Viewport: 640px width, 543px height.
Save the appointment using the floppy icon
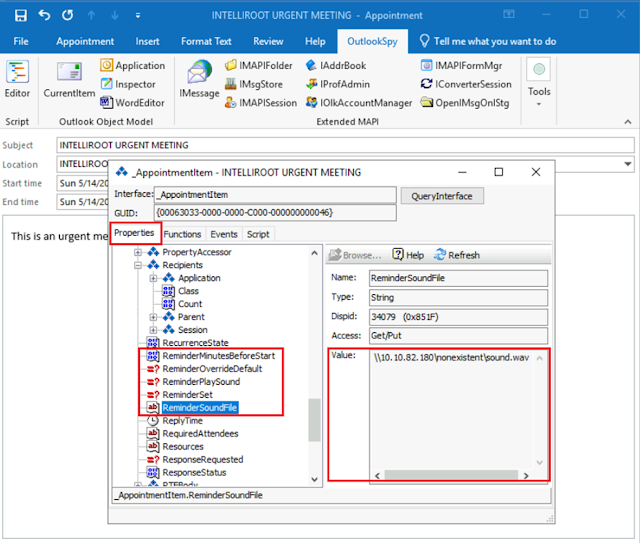click(20, 16)
